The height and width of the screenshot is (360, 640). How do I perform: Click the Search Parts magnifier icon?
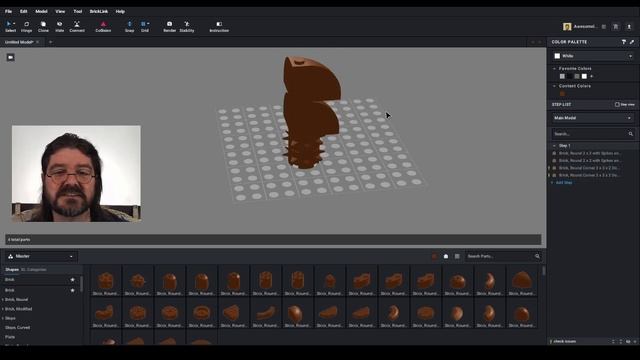[x=537, y=256]
